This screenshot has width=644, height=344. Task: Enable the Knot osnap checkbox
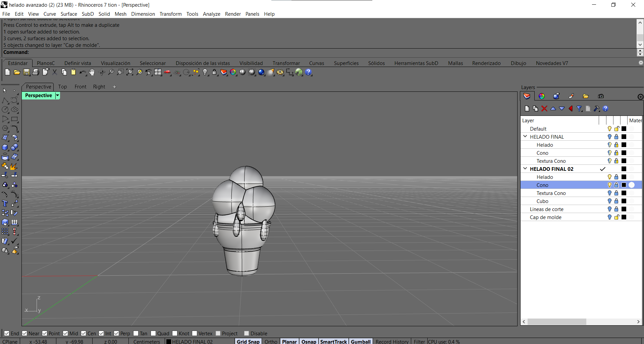(175, 333)
